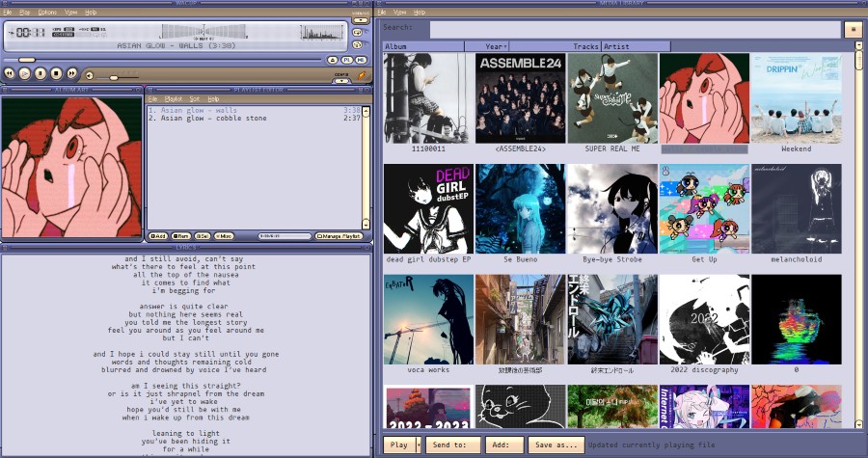Image resolution: width=868 pixels, height=458 pixels.
Task: Click the Misc button in the Playlist Editor
Action: coord(224,236)
